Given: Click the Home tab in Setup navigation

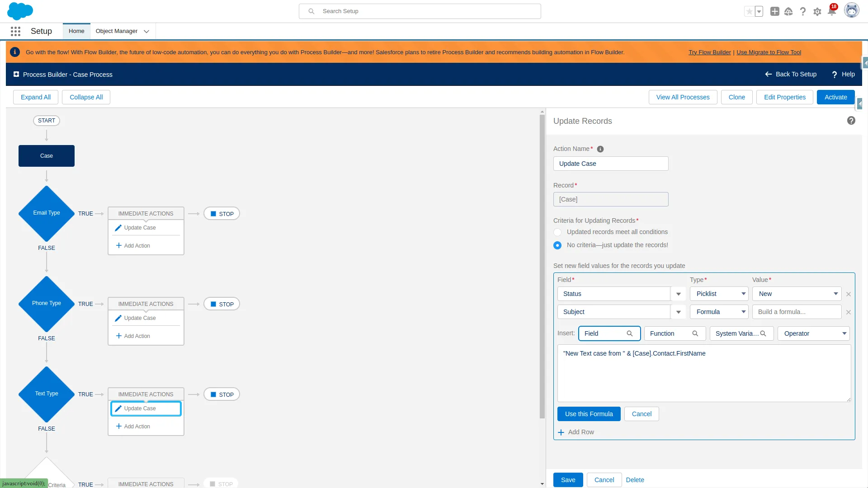Looking at the screenshot, I should 76,31.
